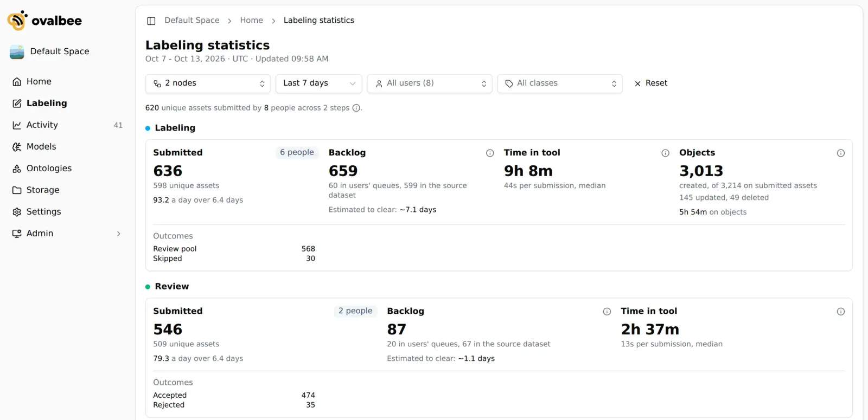Image resolution: width=868 pixels, height=420 pixels.
Task: Open the Last 7 days date dropdown
Action: (x=319, y=83)
